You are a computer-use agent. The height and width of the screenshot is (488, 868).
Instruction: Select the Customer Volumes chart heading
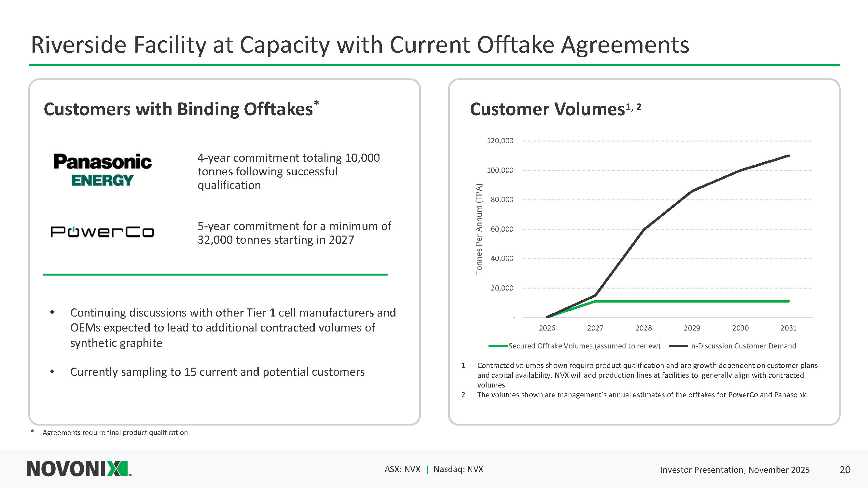click(547, 109)
